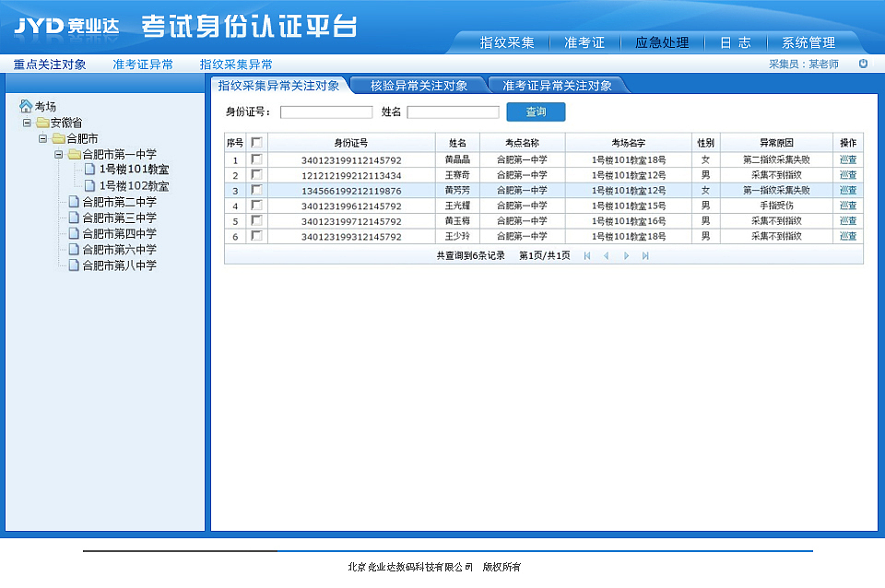Open the 日志 top menu

coord(736,42)
